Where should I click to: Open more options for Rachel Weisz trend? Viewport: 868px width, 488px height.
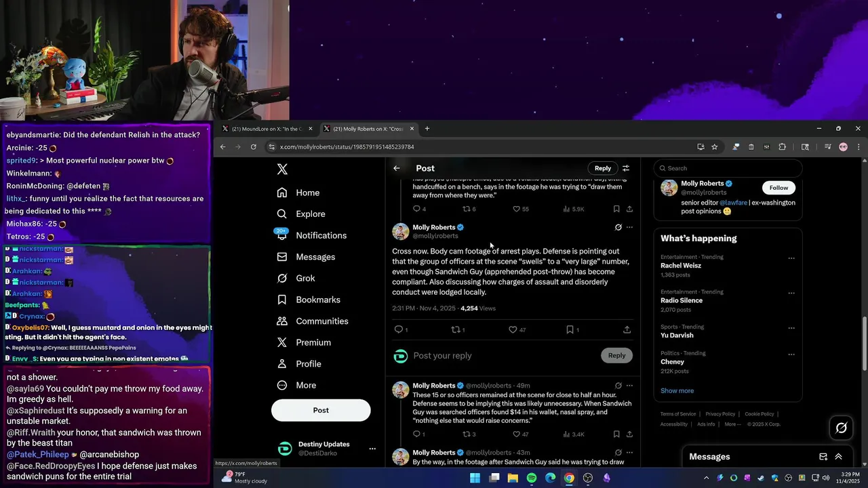[791, 258]
